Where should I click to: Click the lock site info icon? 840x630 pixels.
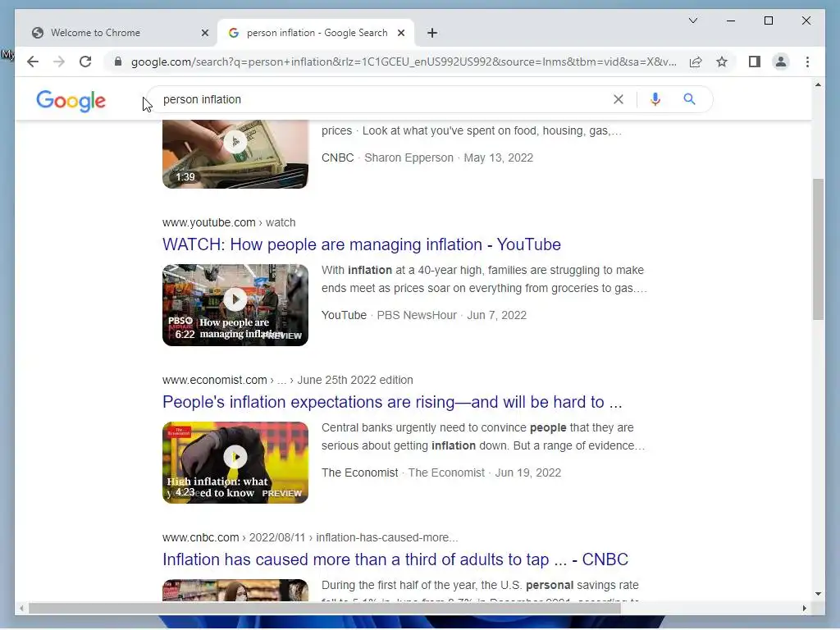(118, 62)
